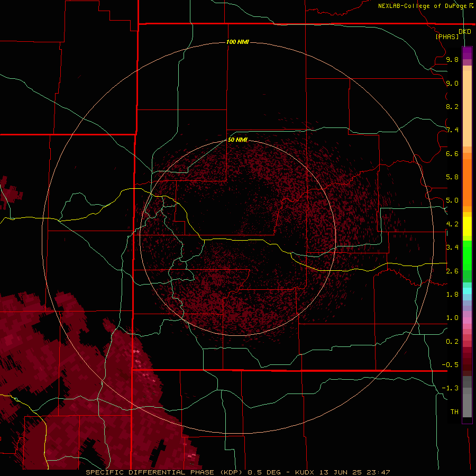Click the TH threshold label on the scale
This screenshot has width=476, height=476.
454,412
